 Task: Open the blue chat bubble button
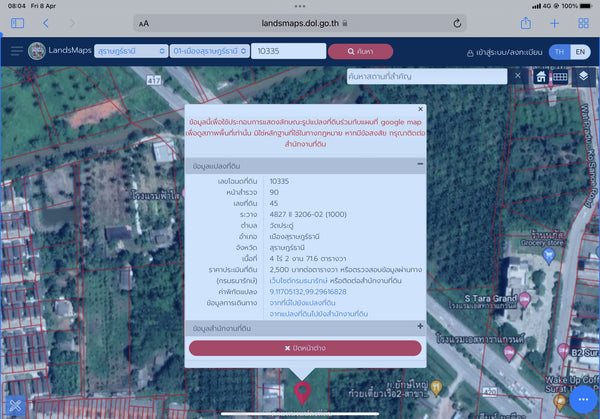click(583, 399)
